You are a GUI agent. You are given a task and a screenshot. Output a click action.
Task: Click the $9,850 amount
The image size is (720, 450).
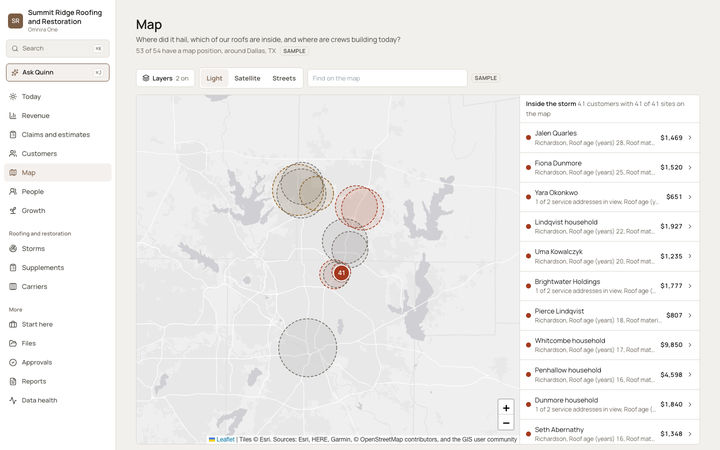[671, 345]
